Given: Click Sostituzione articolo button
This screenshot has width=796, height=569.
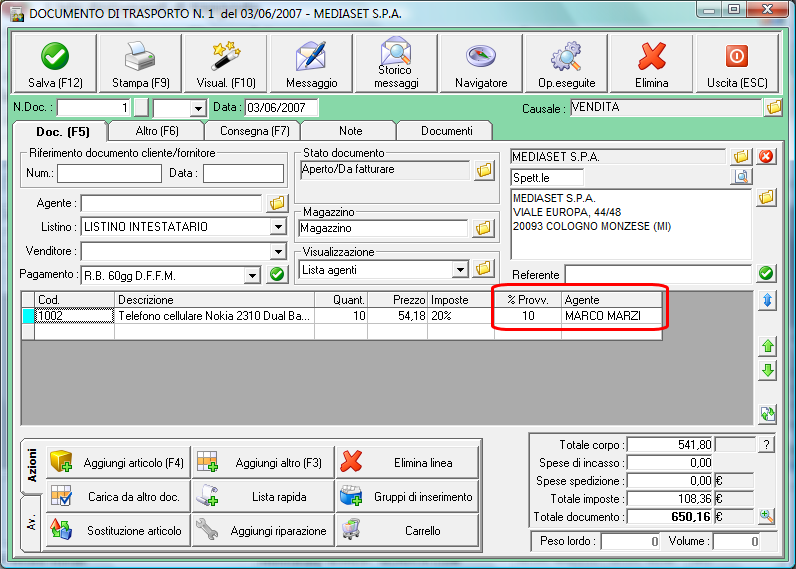Looking at the screenshot, I should 118,530.
